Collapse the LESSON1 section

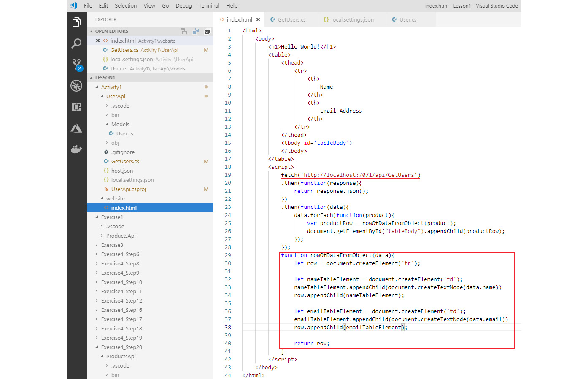(x=92, y=78)
